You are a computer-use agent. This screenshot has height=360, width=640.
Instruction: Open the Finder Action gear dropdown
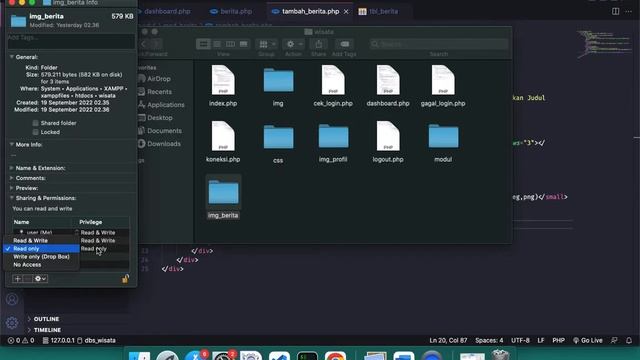[x=294, y=44]
